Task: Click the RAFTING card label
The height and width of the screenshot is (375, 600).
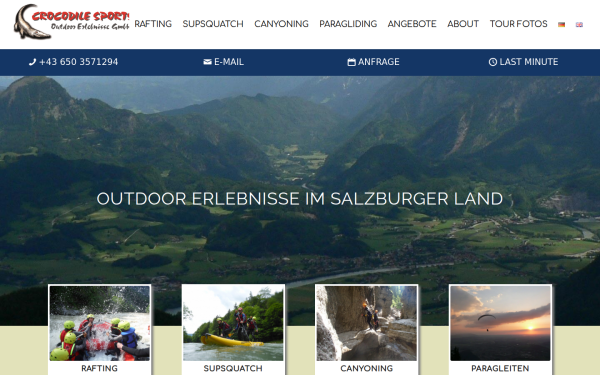Action: click(x=99, y=368)
